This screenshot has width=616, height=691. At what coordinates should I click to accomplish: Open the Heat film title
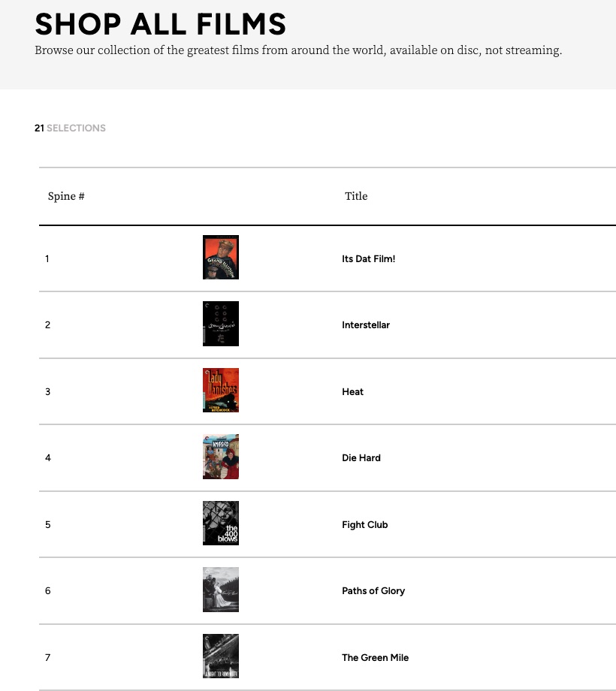tap(352, 392)
